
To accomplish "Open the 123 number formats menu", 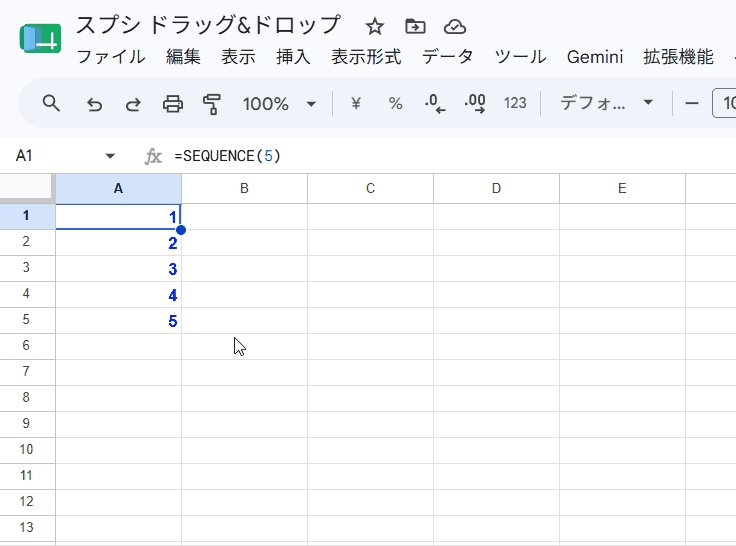I will (x=515, y=103).
